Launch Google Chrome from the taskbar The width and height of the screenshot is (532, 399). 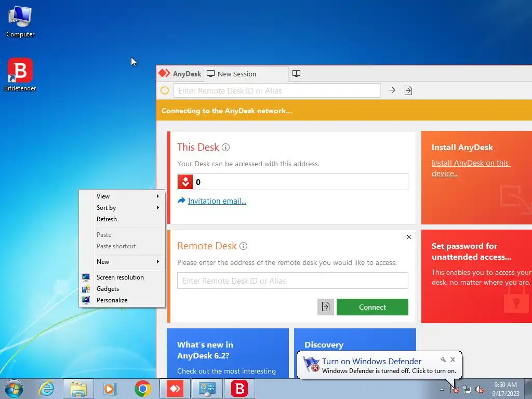click(x=143, y=389)
